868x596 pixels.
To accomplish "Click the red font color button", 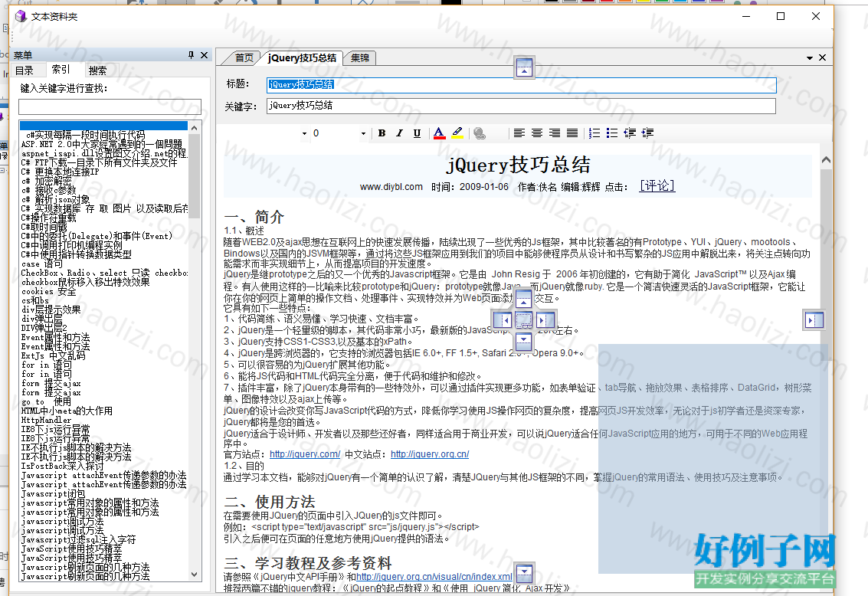I will 439,133.
